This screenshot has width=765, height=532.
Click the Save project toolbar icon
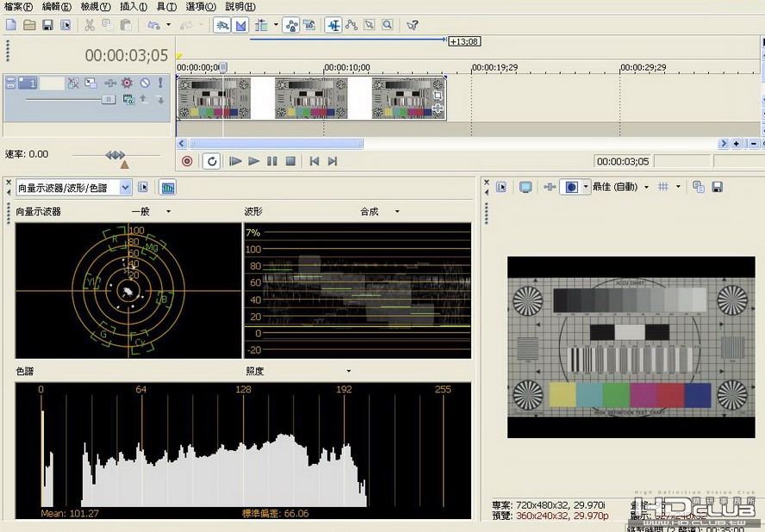[x=47, y=25]
